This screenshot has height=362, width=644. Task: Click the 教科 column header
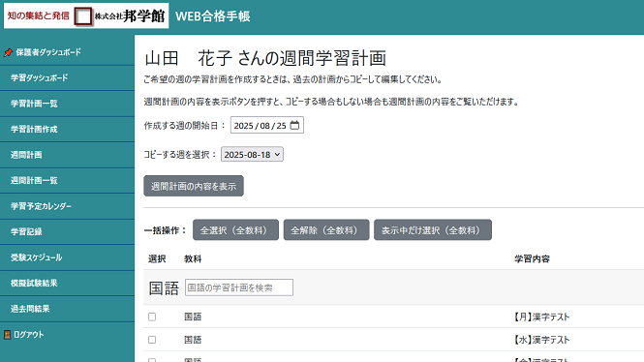coord(193,259)
